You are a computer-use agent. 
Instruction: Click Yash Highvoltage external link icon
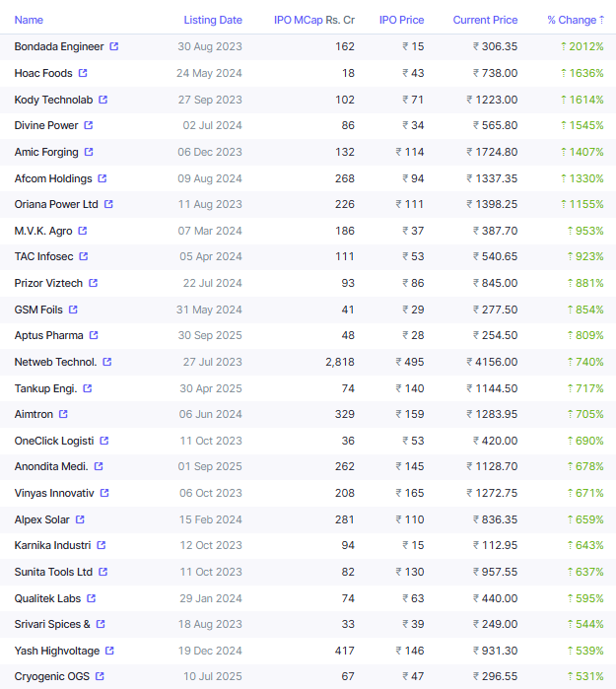tap(109, 651)
